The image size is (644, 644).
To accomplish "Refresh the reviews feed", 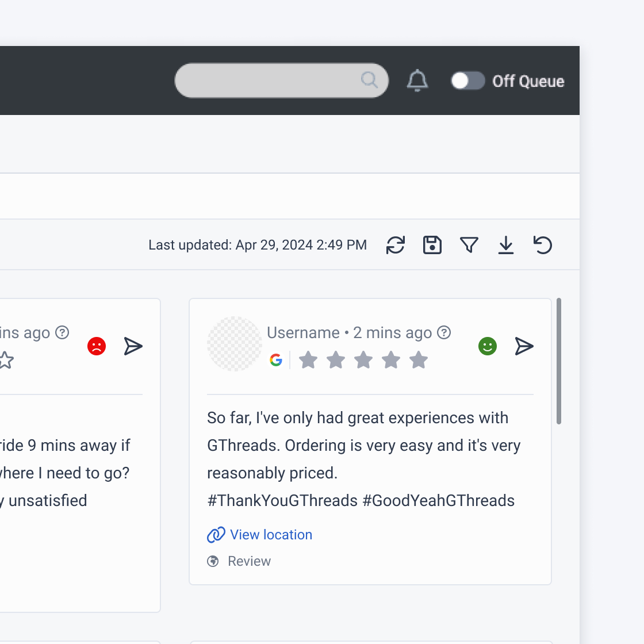I will pos(396,245).
